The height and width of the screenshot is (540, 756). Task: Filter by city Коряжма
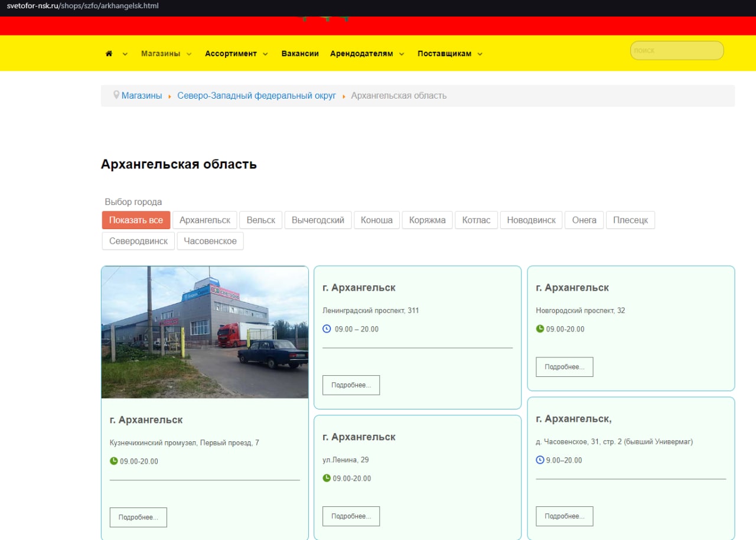(428, 220)
